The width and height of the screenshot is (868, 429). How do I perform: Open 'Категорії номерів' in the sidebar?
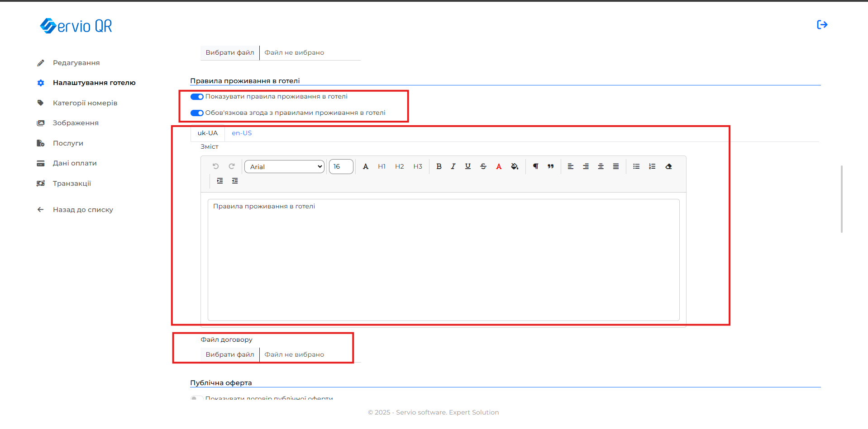pyautogui.click(x=85, y=103)
